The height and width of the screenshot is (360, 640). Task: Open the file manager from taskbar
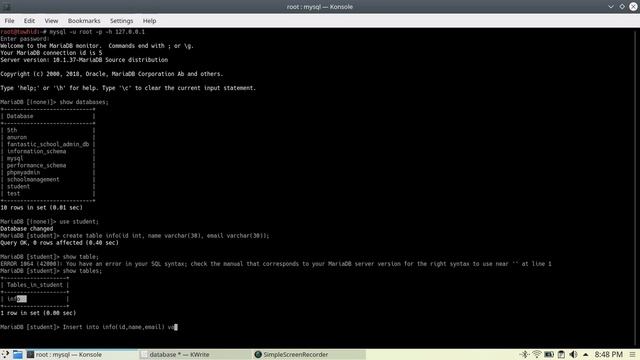17,354
